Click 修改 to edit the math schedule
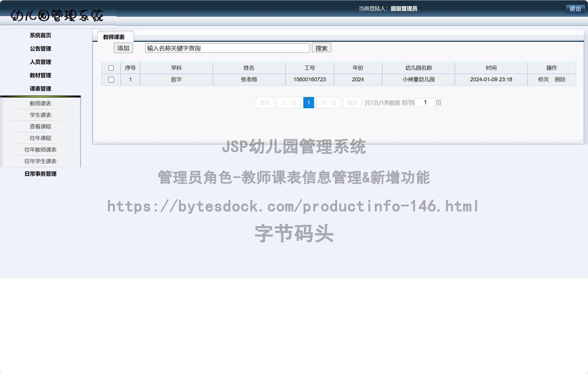This screenshot has height=374, width=588. [x=544, y=79]
